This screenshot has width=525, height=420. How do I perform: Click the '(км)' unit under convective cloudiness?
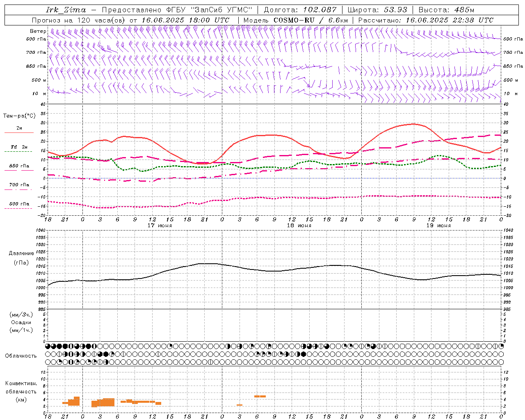(x=21, y=399)
